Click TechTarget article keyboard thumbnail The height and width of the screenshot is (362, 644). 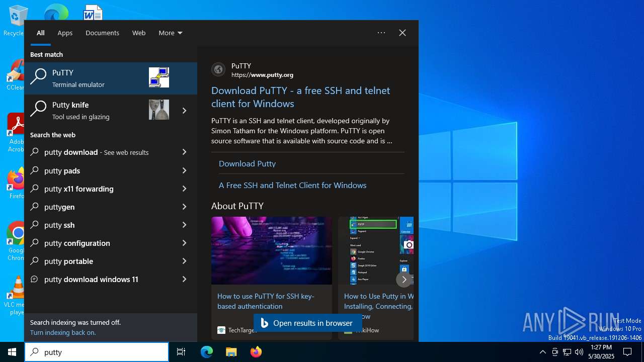[x=272, y=250]
